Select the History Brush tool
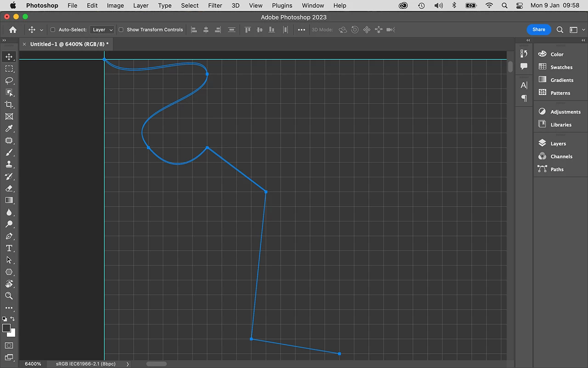588x368 pixels. point(9,176)
